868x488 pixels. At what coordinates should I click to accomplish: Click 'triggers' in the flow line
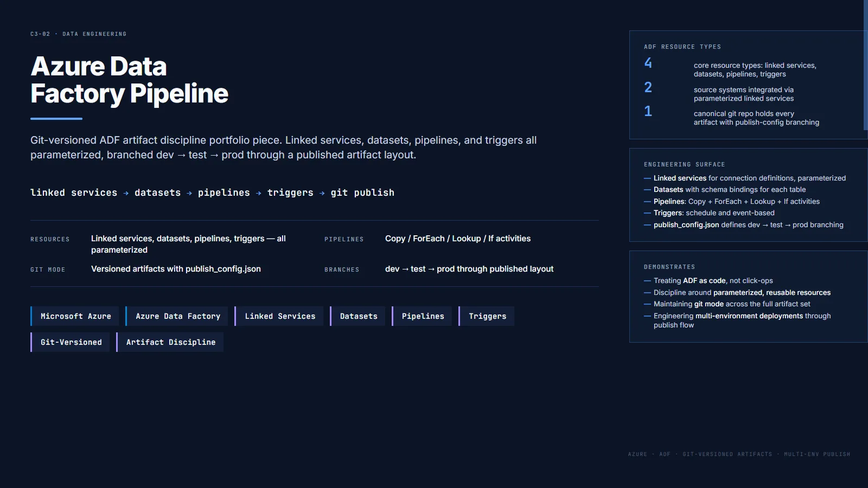tap(290, 192)
